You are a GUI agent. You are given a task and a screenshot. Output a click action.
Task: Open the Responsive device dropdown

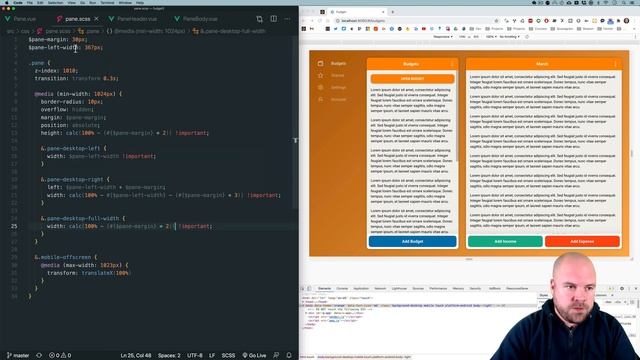[x=443, y=37]
